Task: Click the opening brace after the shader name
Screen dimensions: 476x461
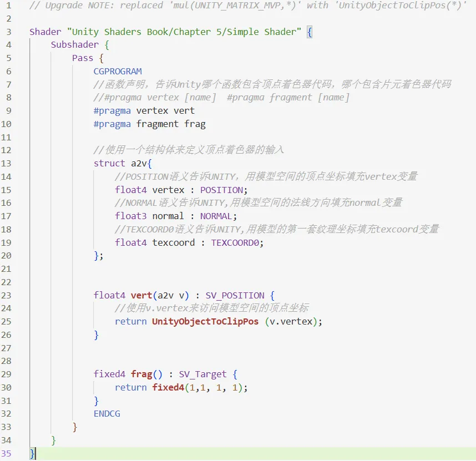Action: [310, 32]
